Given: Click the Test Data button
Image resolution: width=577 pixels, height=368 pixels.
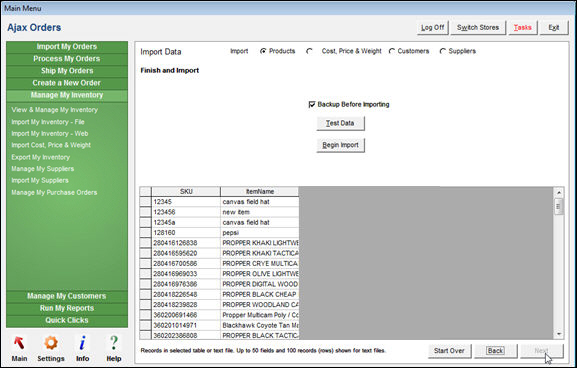Looking at the screenshot, I should click(340, 123).
